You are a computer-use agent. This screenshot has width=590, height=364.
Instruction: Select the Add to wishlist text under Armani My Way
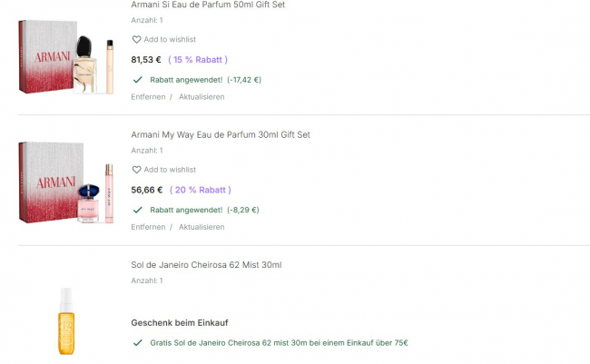click(170, 170)
